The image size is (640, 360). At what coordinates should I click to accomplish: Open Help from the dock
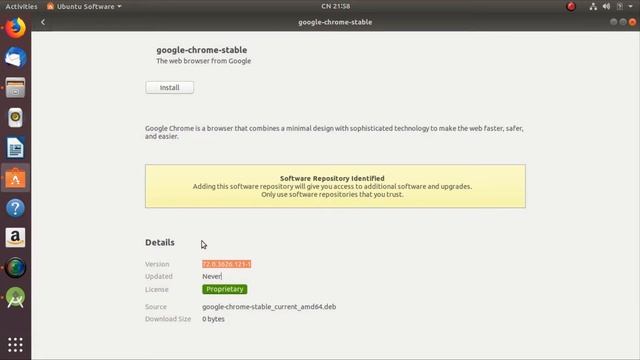pyautogui.click(x=16, y=208)
